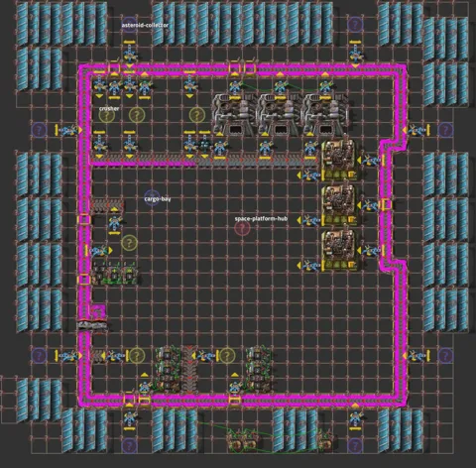
Task: Click the crusher text label
Action: [x=109, y=108]
